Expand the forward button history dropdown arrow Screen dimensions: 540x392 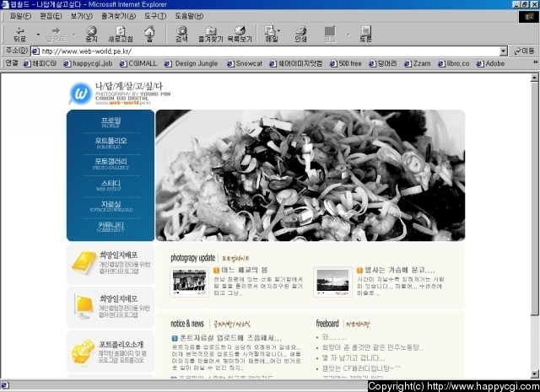tap(73, 35)
